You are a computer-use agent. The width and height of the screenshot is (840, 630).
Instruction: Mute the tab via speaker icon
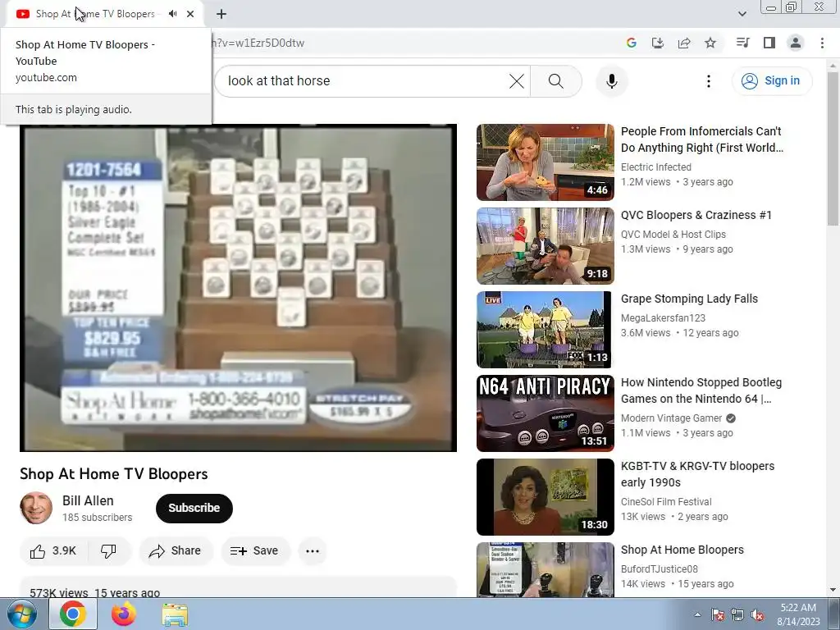[172, 14]
